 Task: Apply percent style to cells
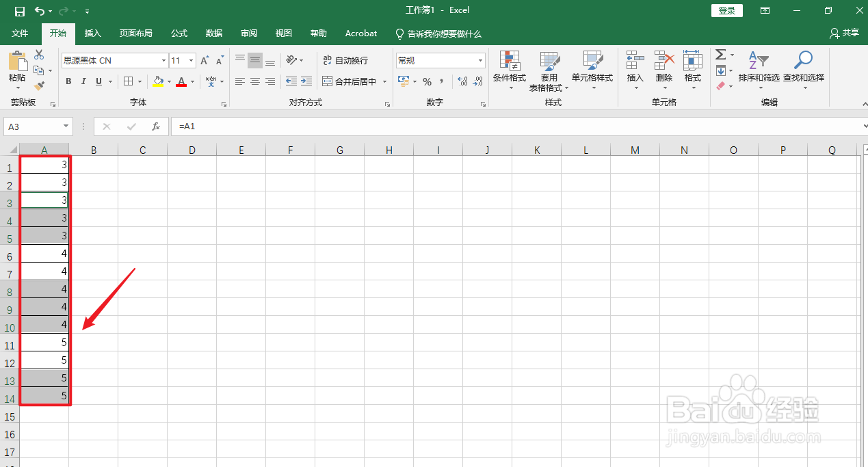click(x=427, y=81)
